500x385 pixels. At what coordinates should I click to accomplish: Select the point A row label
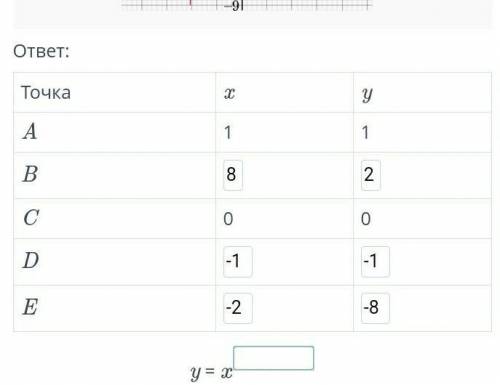[x=30, y=131]
